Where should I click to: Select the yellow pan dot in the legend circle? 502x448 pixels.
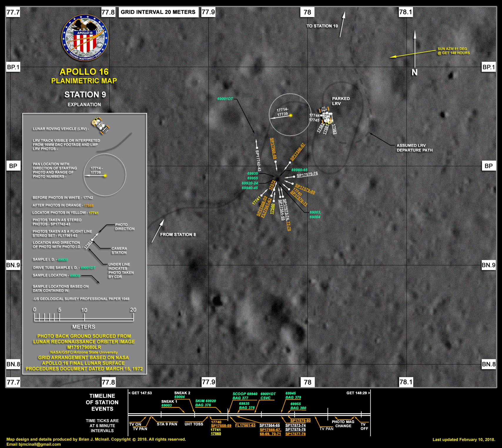105,176
